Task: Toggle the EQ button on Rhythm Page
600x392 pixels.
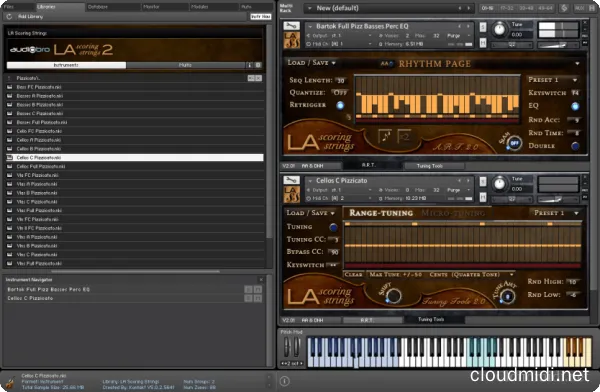Action: click(575, 106)
